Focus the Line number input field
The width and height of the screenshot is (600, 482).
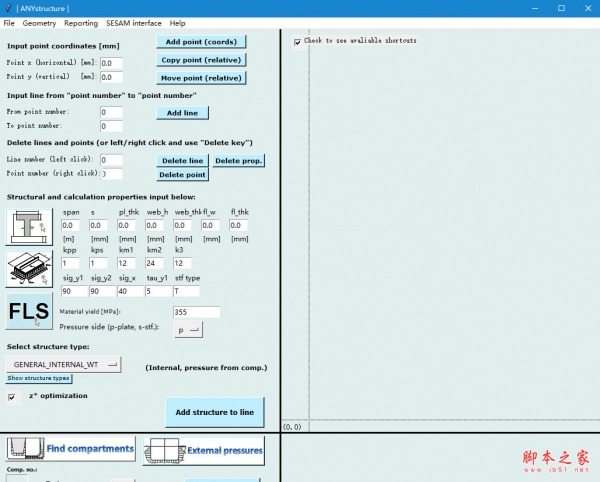111,160
